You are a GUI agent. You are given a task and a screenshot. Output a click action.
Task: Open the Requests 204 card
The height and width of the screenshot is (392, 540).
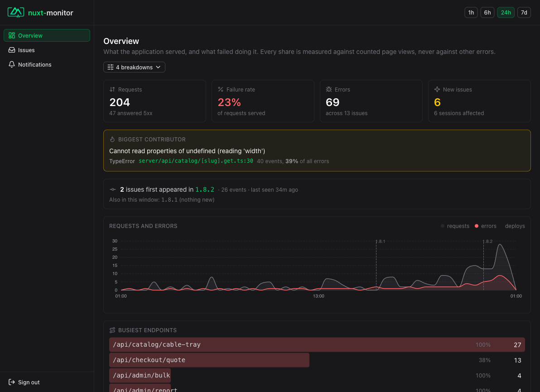pyautogui.click(x=154, y=101)
